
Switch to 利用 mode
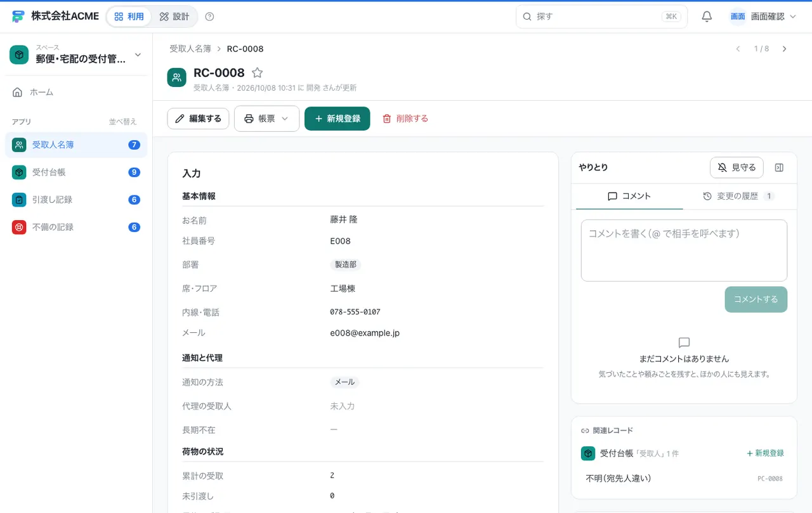pyautogui.click(x=129, y=16)
